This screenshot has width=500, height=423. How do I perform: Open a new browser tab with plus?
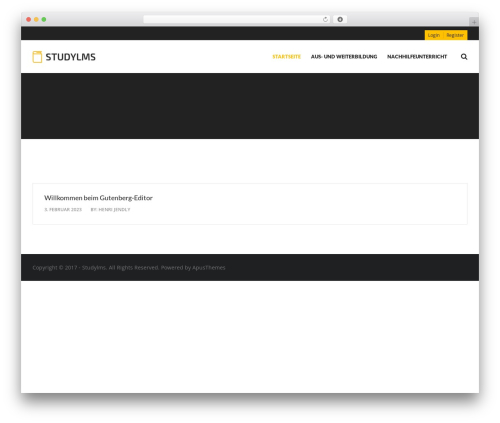click(x=474, y=22)
